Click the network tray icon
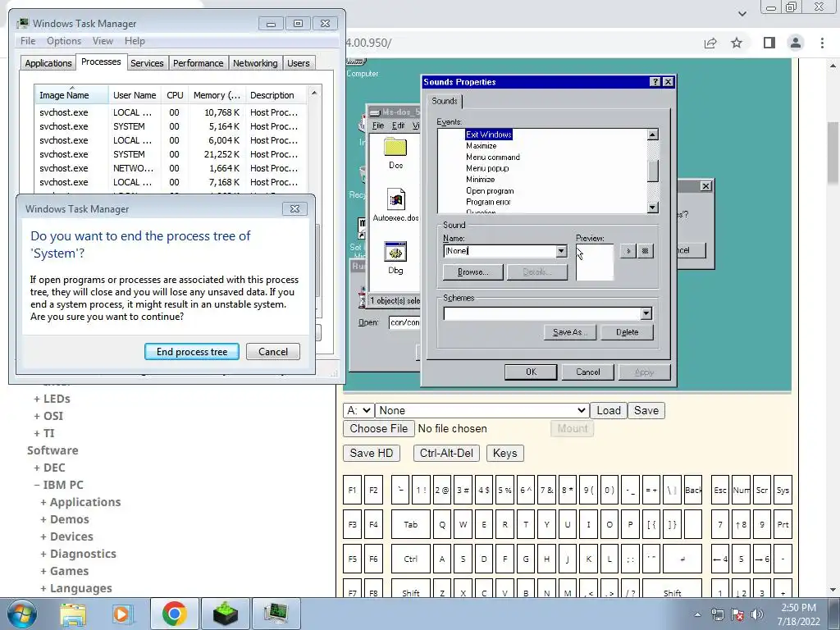 click(x=717, y=614)
